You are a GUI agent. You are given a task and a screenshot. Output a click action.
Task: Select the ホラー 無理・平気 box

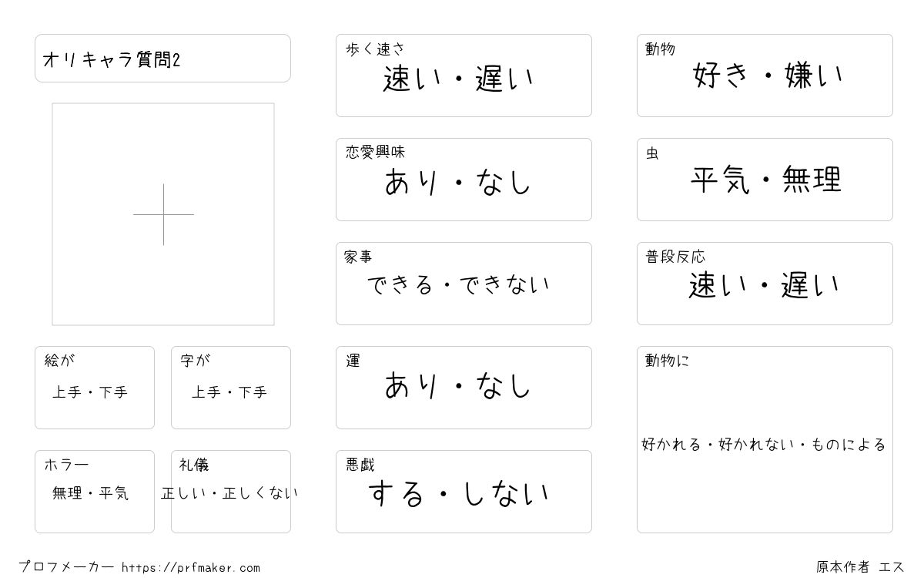coord(95,492)
